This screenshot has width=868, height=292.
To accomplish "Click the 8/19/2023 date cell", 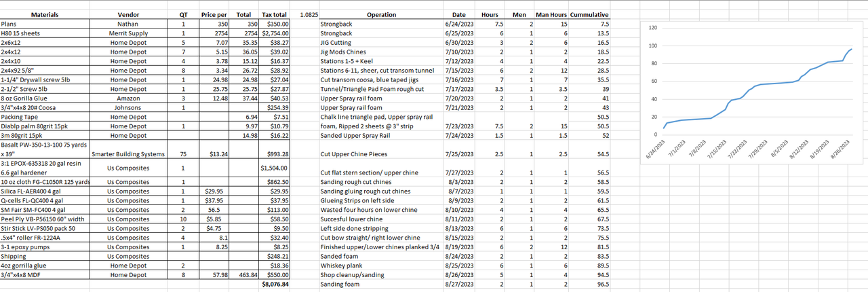I will tap(459, 247).
